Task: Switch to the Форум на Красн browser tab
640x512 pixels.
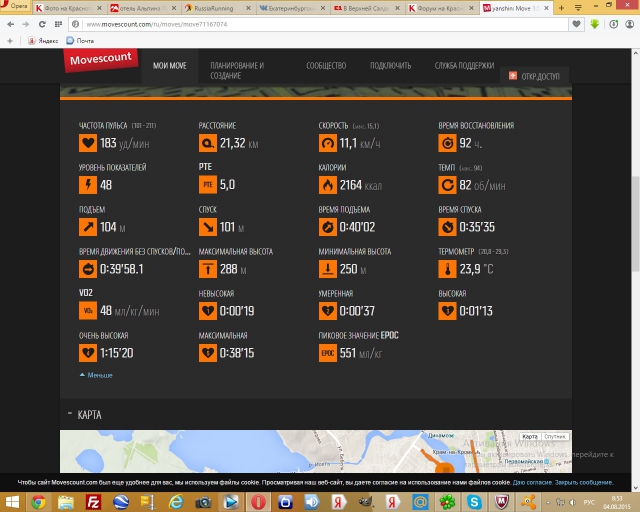Action: [441, 8]
